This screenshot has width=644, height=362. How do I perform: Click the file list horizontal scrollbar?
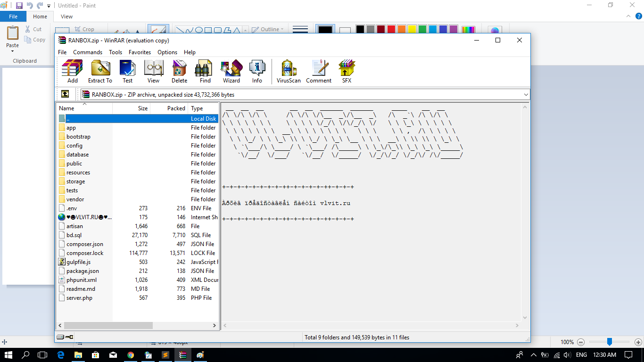[108, 325]
